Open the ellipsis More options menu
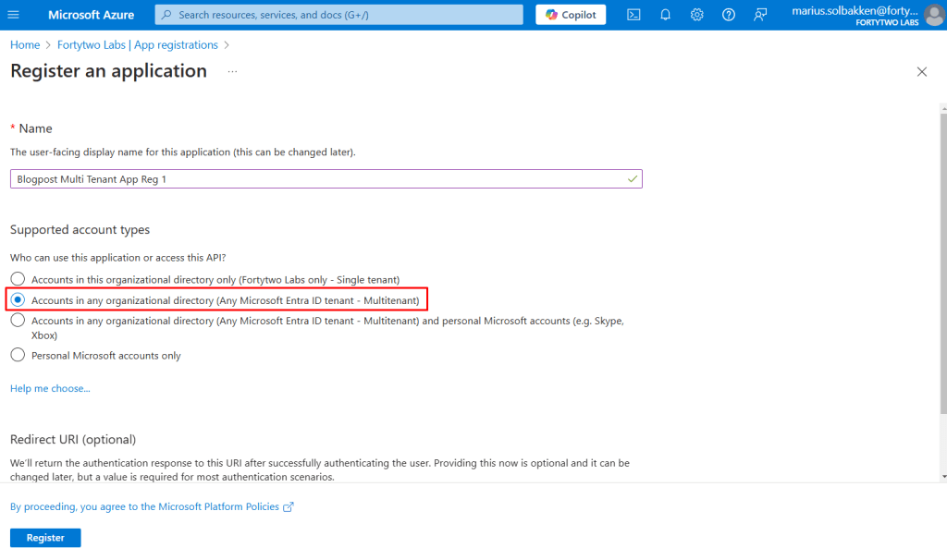The image size is (947, 560). coord(232,71)
